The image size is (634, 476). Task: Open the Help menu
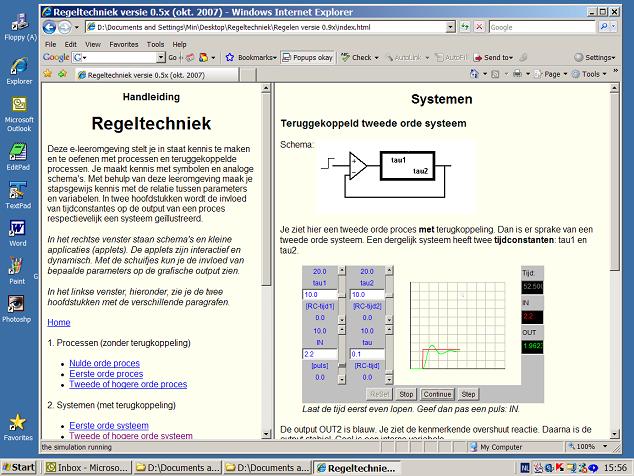coord(179,44)
